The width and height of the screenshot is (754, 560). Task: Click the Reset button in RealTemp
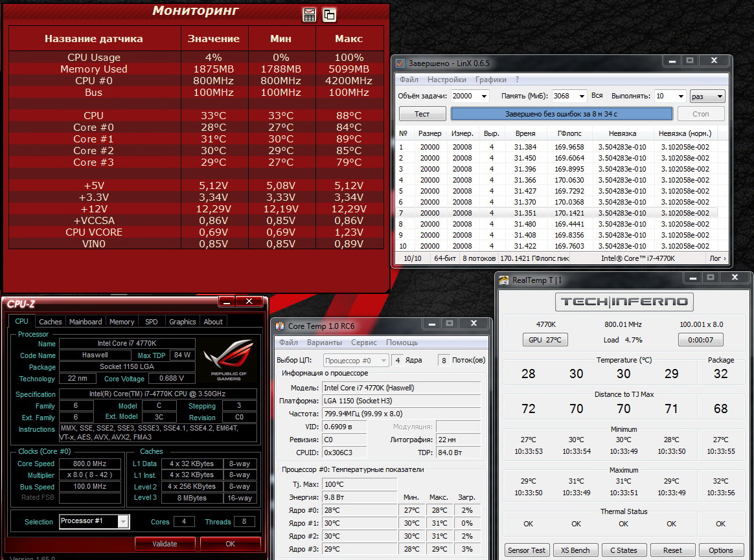click(x=672, y=550)
